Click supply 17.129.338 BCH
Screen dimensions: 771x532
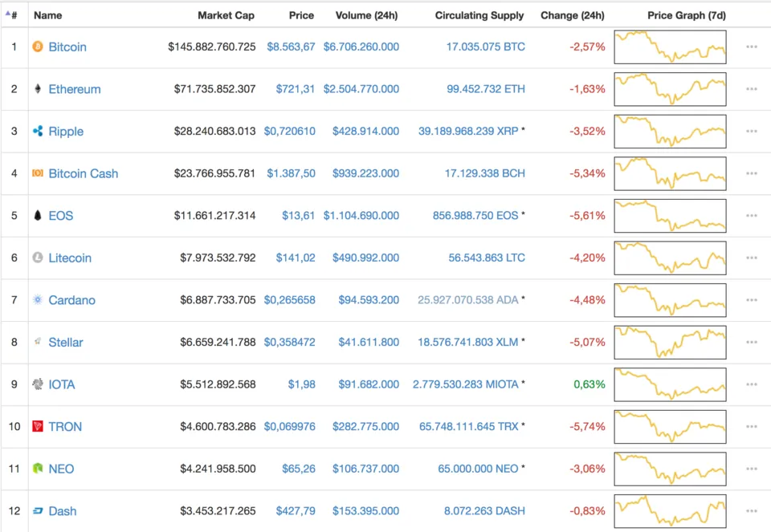point(485,173)
